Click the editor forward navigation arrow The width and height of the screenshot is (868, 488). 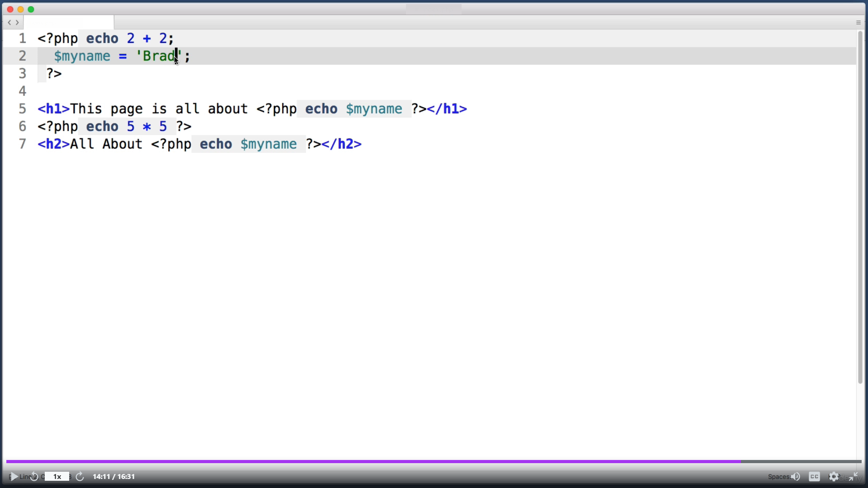17,22
